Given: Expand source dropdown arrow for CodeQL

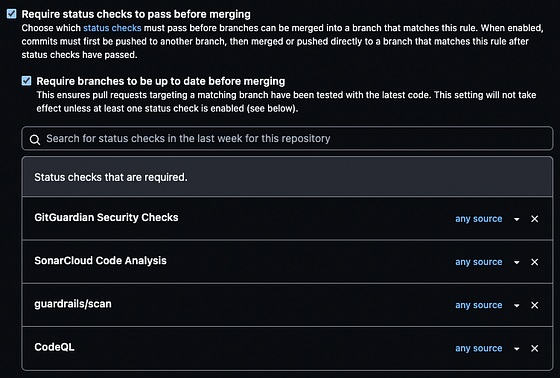Looking at the screenshot, I should coord(516,349).
